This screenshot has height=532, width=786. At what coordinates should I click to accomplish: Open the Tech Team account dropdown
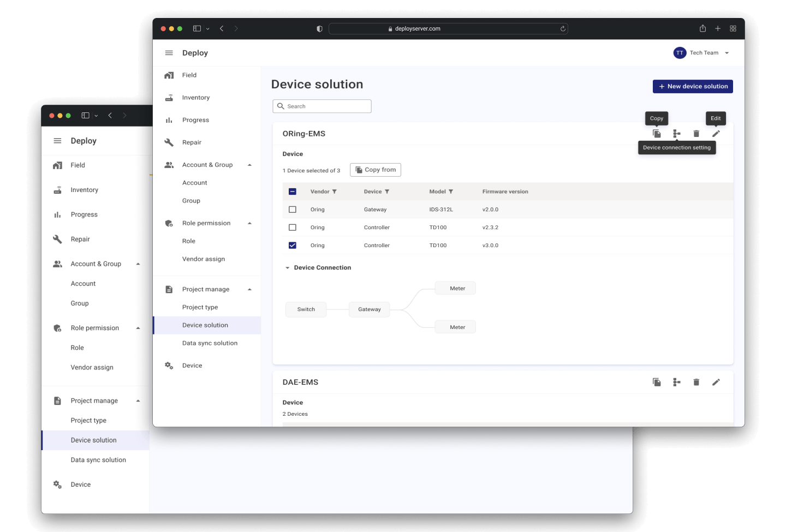(727, 53)
